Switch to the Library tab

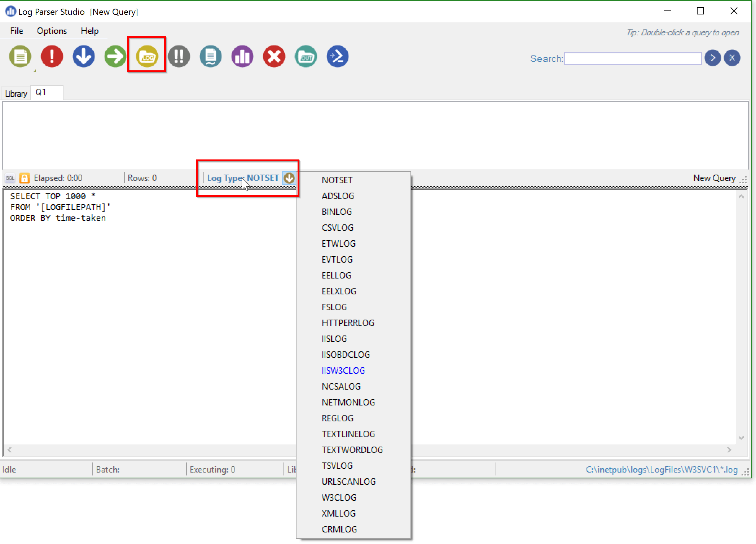tap(16, 94)
